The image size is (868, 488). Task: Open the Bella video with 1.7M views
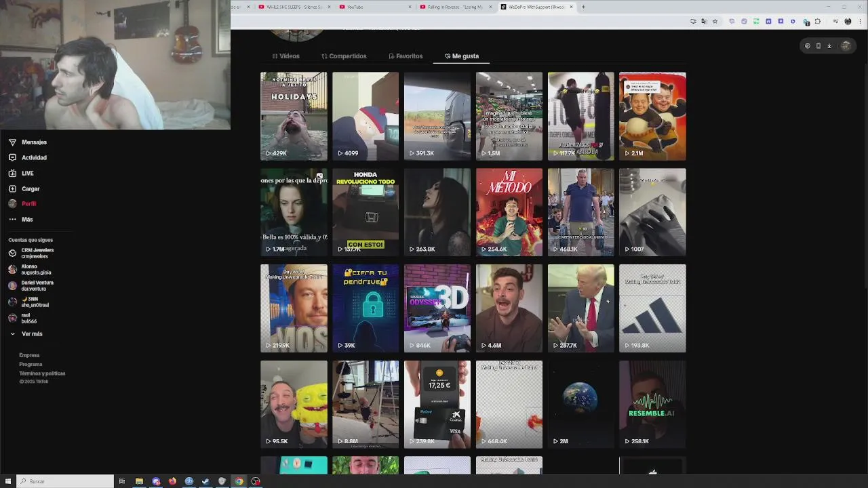click(294, 212)
